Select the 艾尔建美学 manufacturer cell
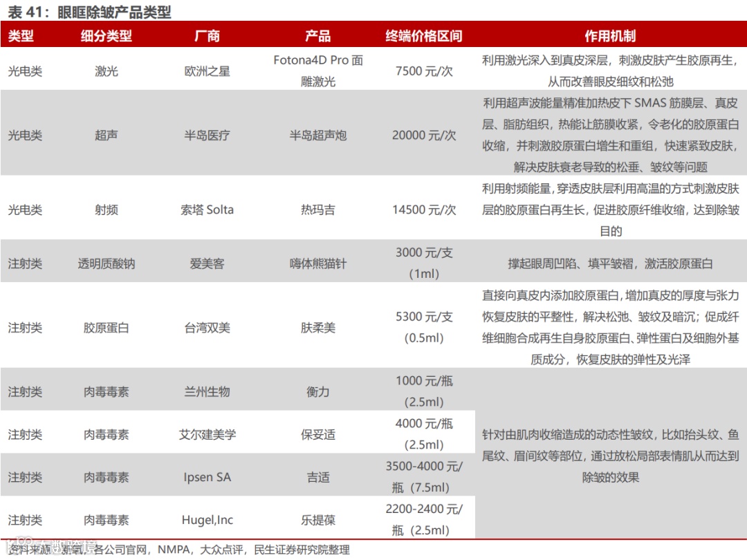The height and width of the screenshot is (560, 747). pyautogui.click(x=207, y=434)
